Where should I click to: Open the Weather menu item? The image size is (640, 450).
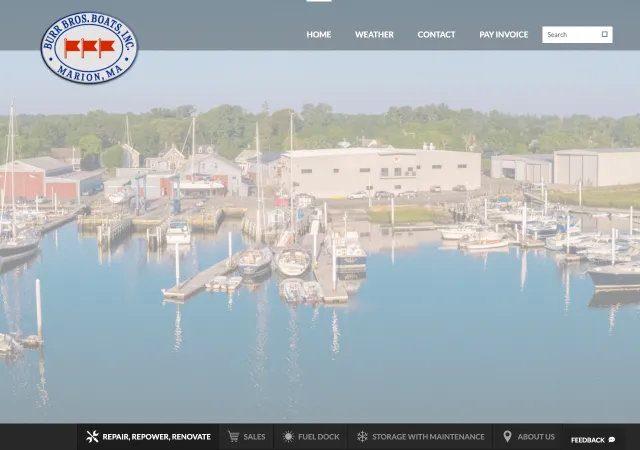(374, 35)
